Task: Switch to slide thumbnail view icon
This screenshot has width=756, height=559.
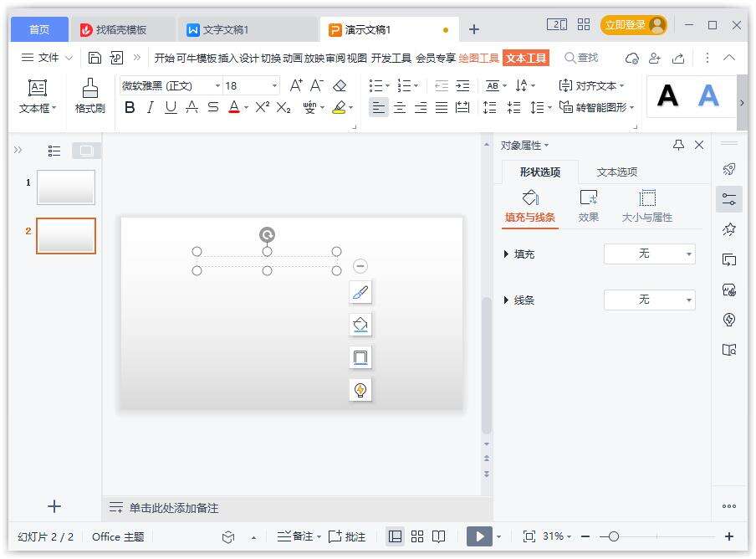Action: 86,151
